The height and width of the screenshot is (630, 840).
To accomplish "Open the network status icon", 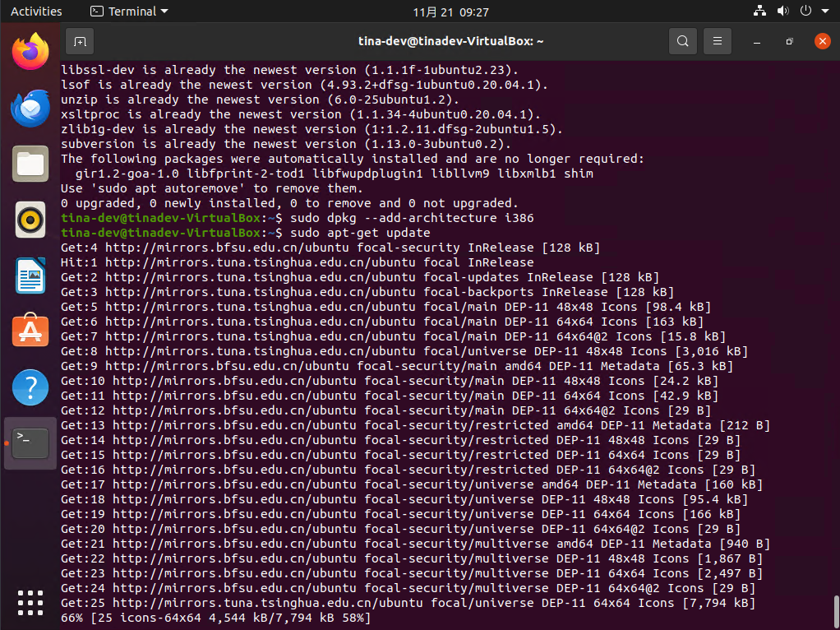I will pos(759,12).
